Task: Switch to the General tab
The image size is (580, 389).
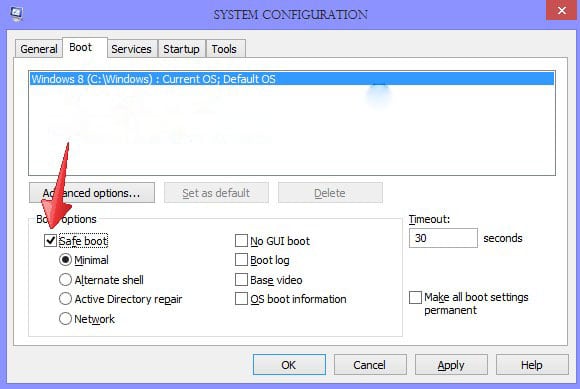Action: (x=38, y=49)
